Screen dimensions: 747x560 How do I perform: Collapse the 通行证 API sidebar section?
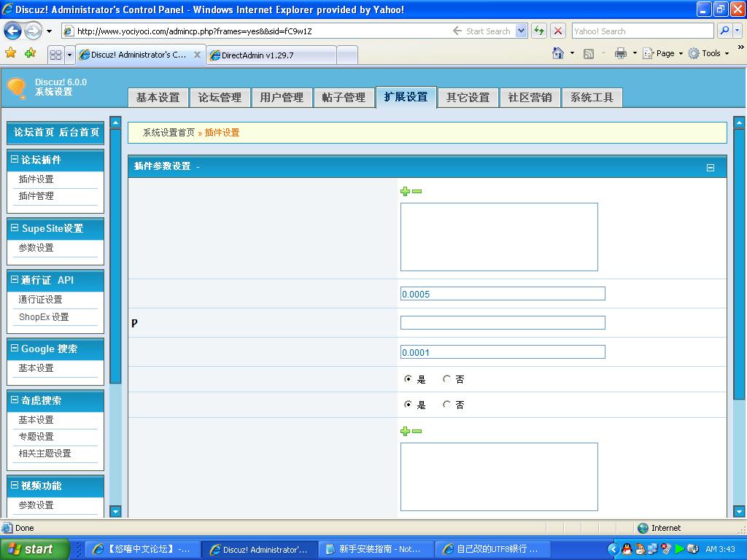(x=15, y=279)
